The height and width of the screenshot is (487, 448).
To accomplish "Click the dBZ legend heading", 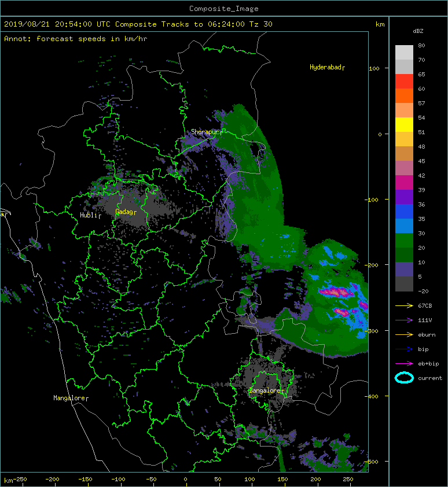I will pos(418,31).
